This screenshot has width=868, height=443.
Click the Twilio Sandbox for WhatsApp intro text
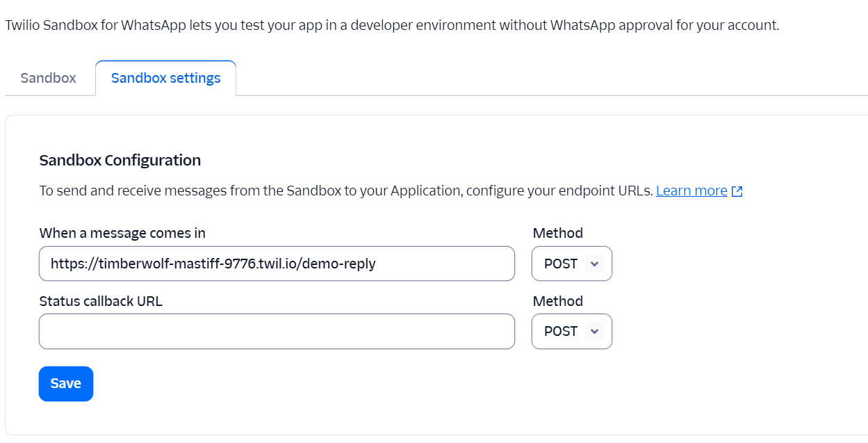pyautogui.click(x=392, y=26)
